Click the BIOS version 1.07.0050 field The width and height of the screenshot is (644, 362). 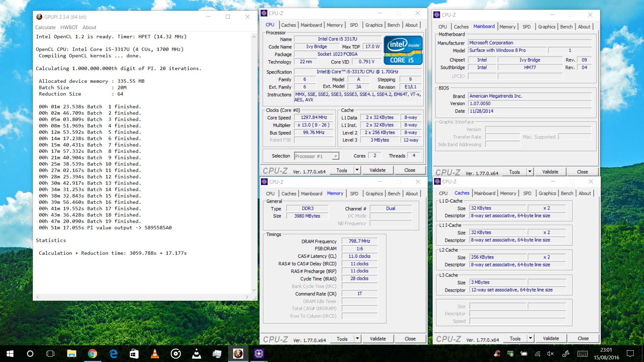coord(530,103)
